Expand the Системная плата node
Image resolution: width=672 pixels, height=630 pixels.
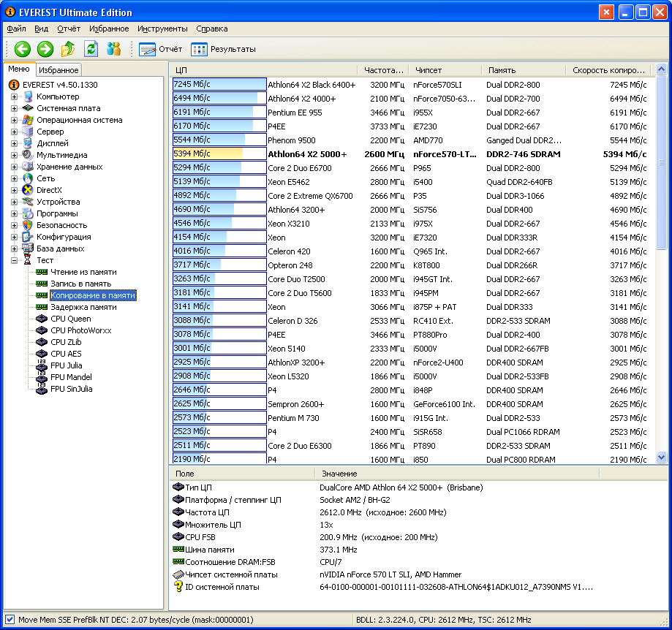14,108
